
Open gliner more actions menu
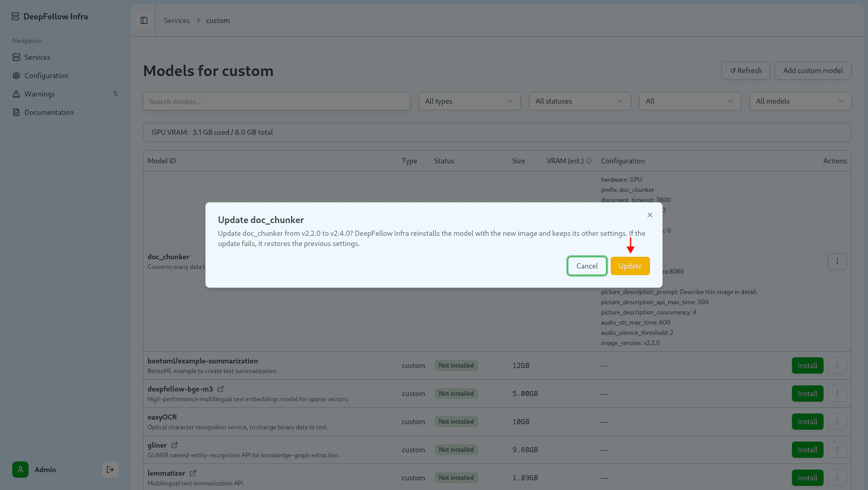point(837,450)
